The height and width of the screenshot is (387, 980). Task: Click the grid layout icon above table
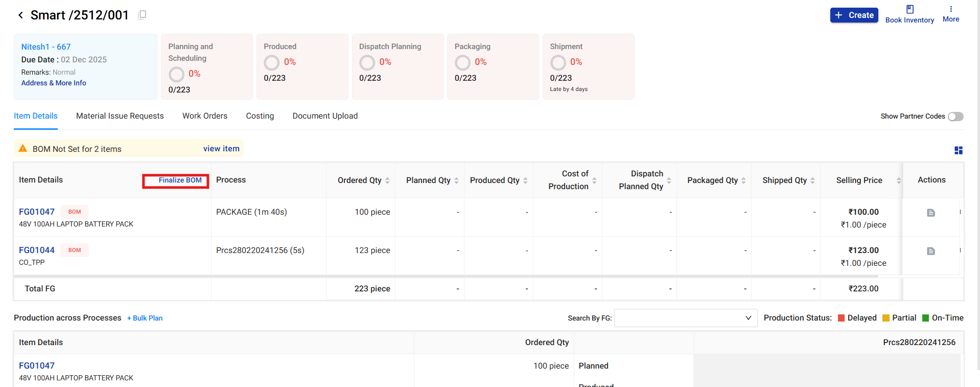(x=958, y=150)
